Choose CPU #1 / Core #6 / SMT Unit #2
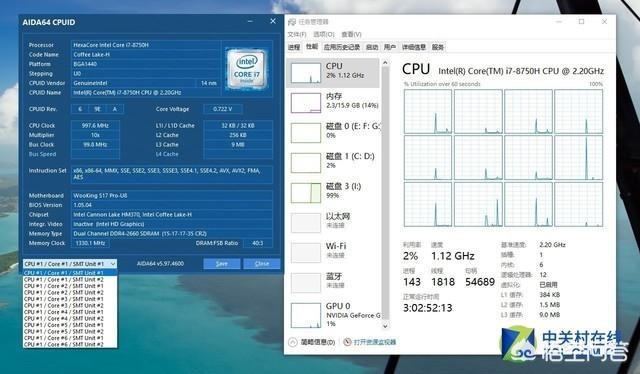Viewport: 640px width, 374px height. click(64, 345)
